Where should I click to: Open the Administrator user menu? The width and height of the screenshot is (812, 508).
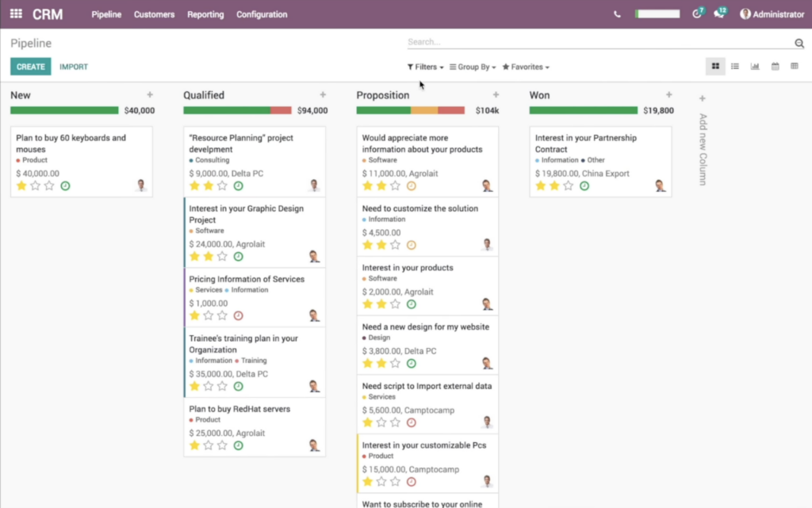point(772,14)
